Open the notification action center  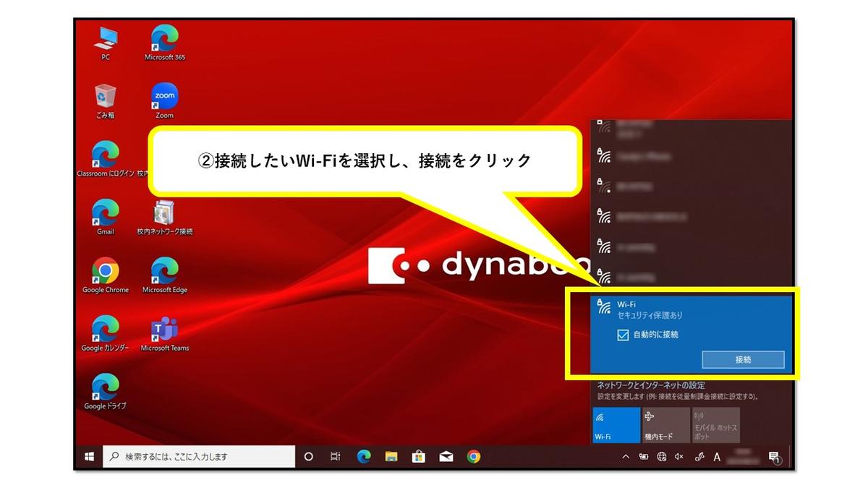[x=773, y=457]
